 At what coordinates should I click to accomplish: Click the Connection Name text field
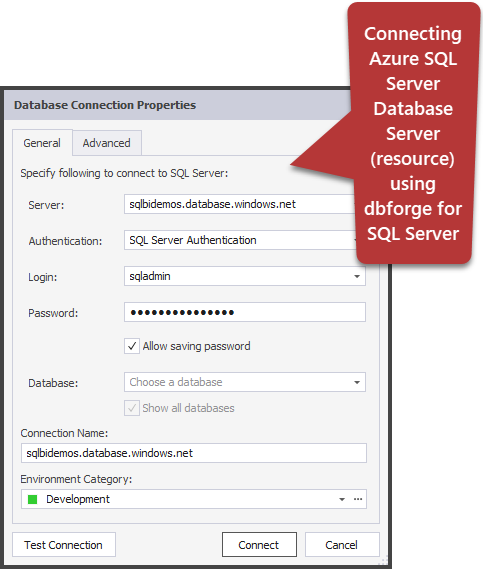194,453
